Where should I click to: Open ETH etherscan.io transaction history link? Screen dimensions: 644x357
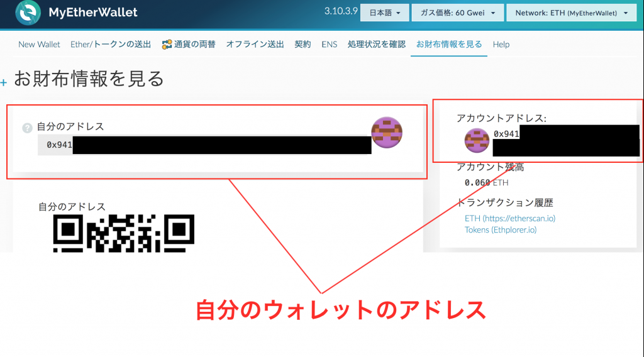click(509, 218)
